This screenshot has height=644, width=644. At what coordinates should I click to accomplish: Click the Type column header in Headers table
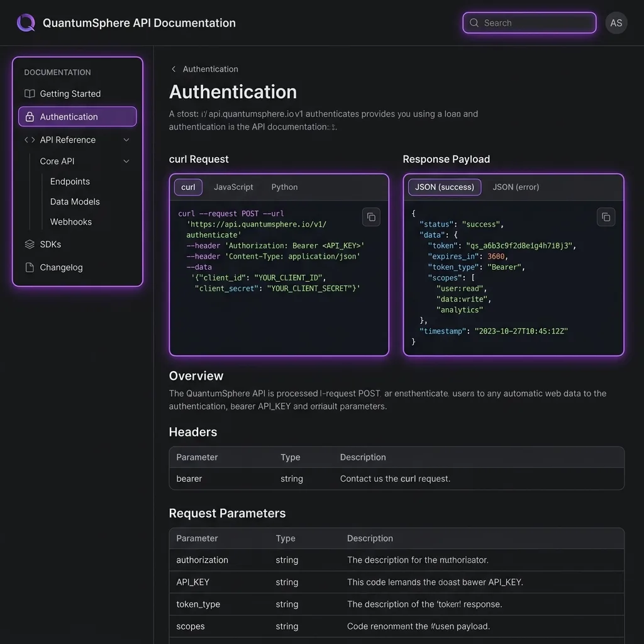point(291,457)
